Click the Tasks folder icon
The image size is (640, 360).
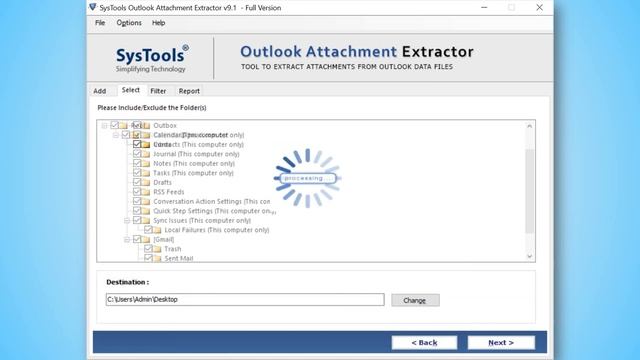pyautogui.click(x=146, y=173)
